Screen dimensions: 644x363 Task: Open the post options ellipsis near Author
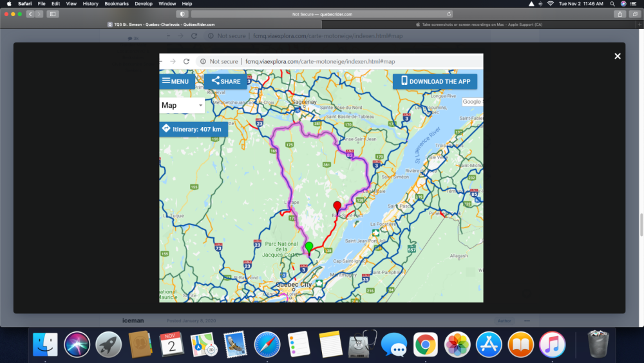(527, 320)
